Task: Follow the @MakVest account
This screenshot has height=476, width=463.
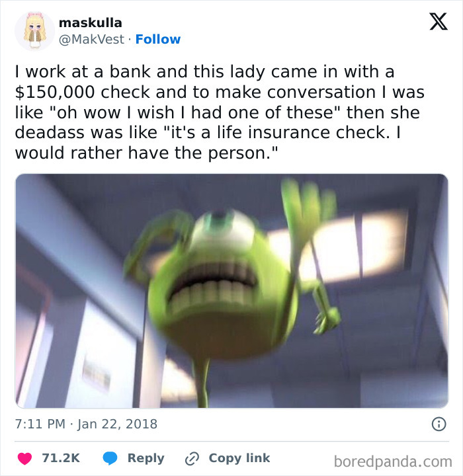Action: [x=158, y=39]
